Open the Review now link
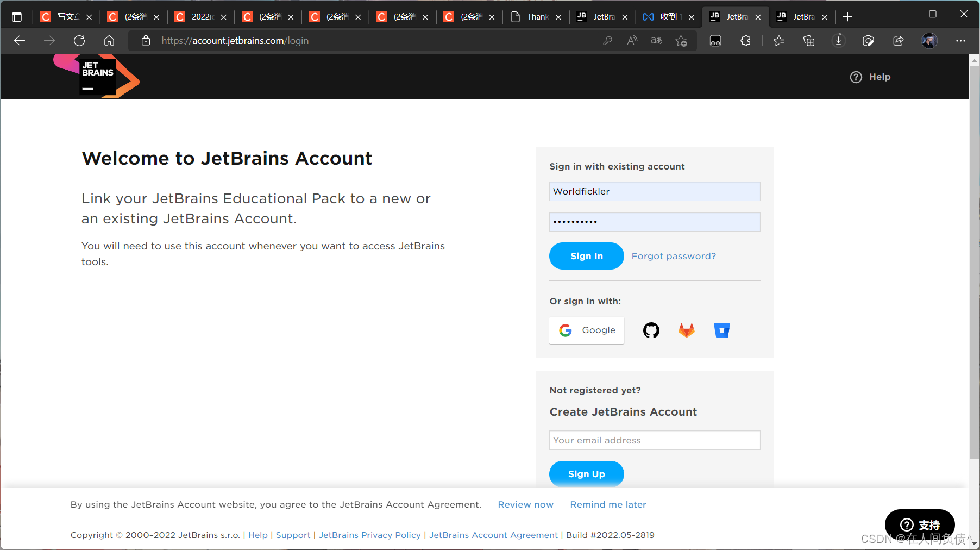980x550 pixels. pyautogui.click(x=525, y=504)
